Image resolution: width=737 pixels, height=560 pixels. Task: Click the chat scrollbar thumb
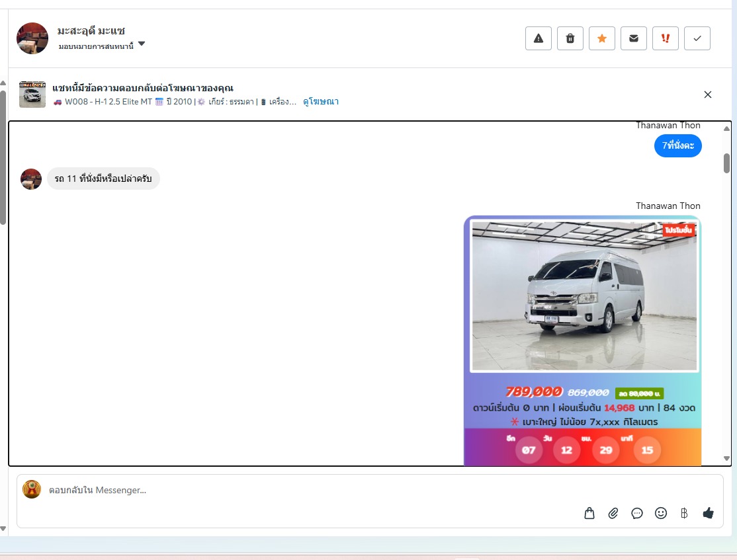click(726, 163)
